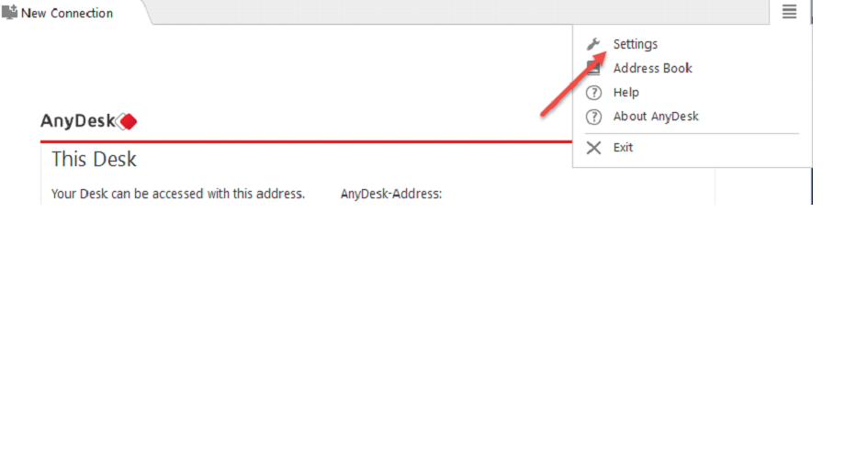Click the hamburger menu icon
This screenshot has width=868, height=459.
[789, 12]
